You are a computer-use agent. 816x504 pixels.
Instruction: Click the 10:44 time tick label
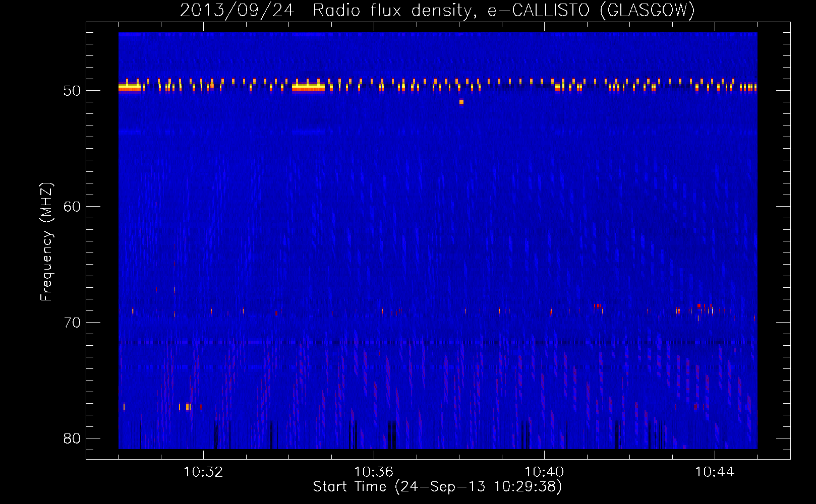(715, 472)
